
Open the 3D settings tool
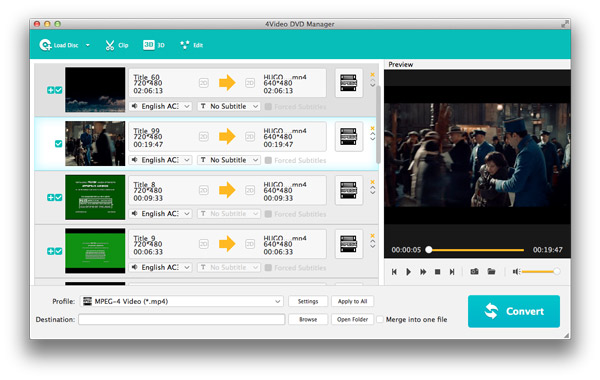tap(154, 45)
